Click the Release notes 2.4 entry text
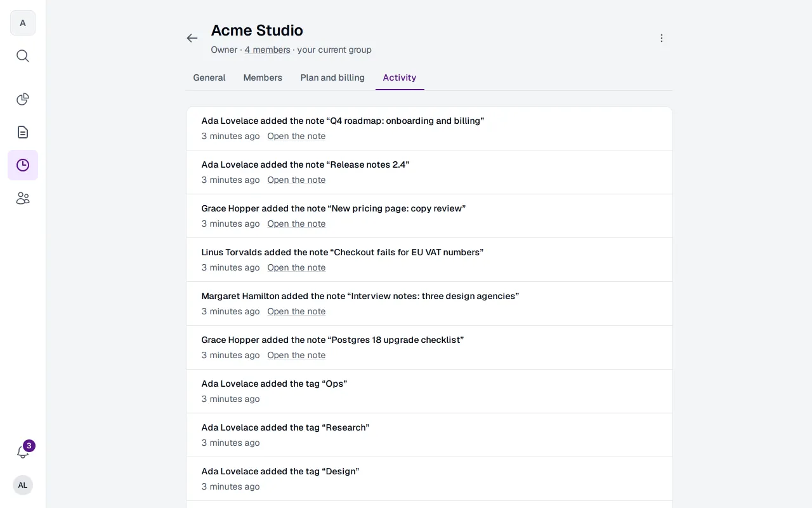Viewport: 812px width, 508px height. (x=305, y=164)
